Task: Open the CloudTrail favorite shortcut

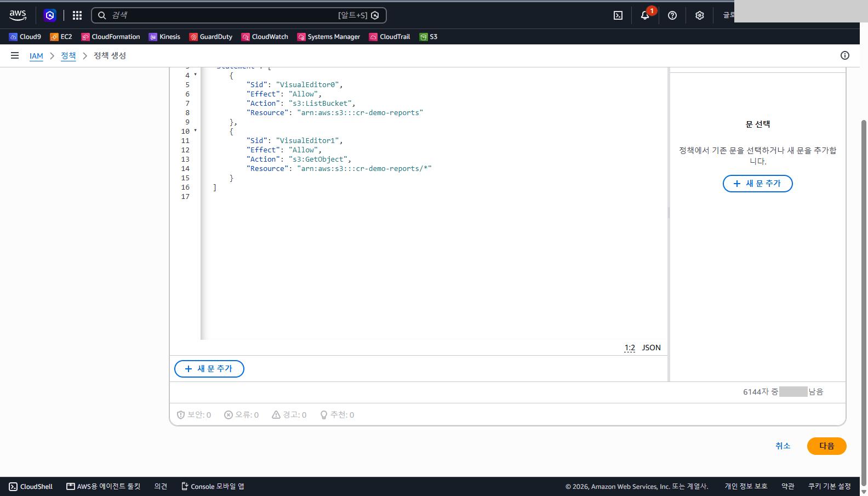Action: [390, 37]
